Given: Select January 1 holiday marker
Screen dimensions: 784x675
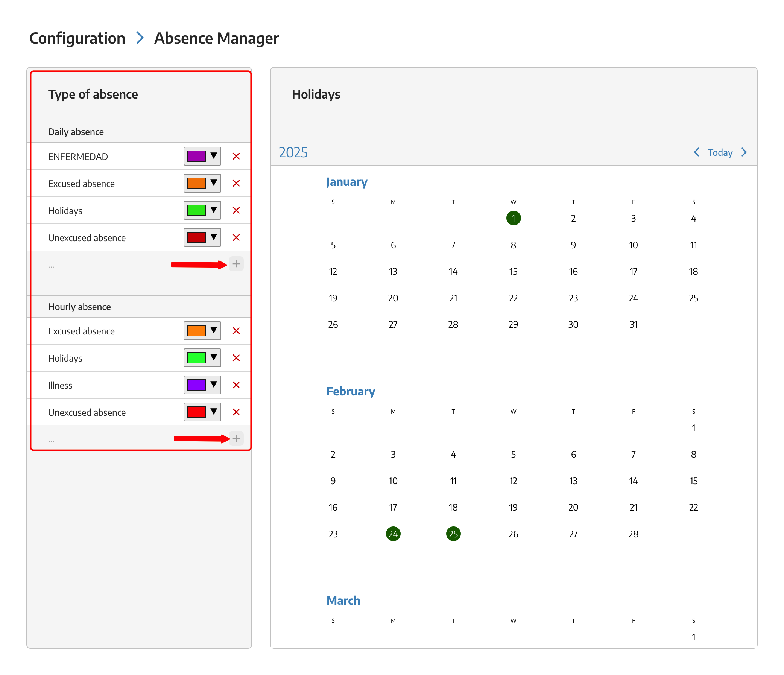Looking at the screenshot, I should [x=514, y=218].
